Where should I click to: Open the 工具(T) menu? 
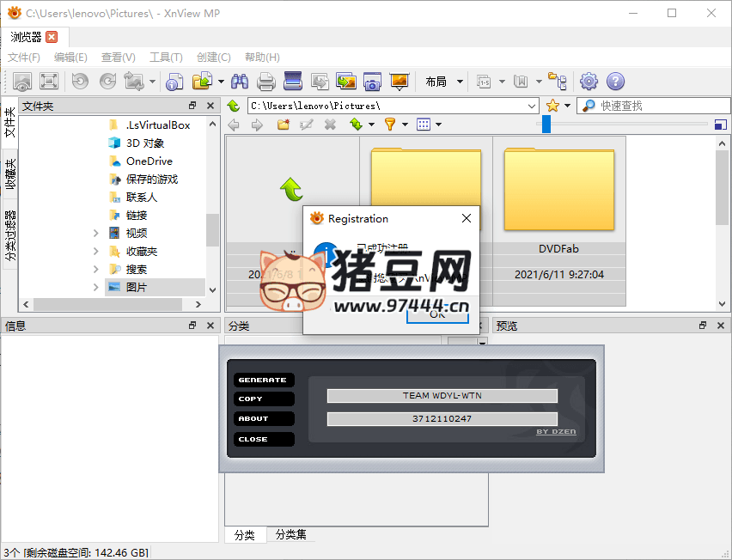166,58
